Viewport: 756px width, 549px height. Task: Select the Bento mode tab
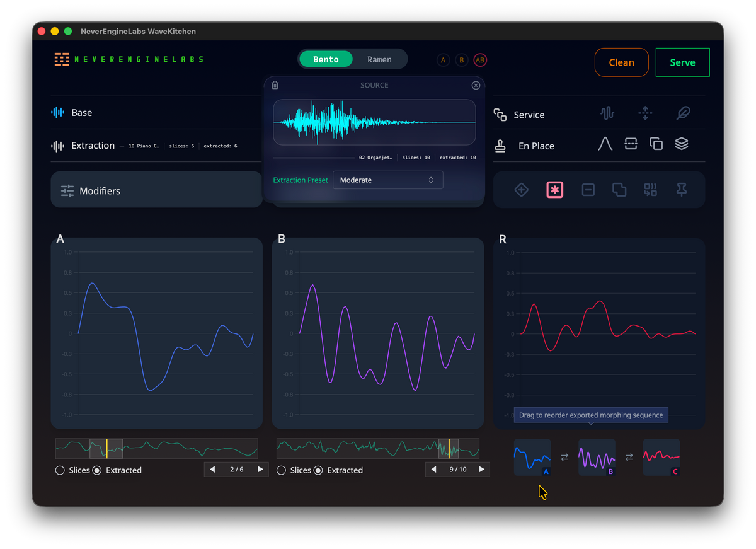click(326, 59)
